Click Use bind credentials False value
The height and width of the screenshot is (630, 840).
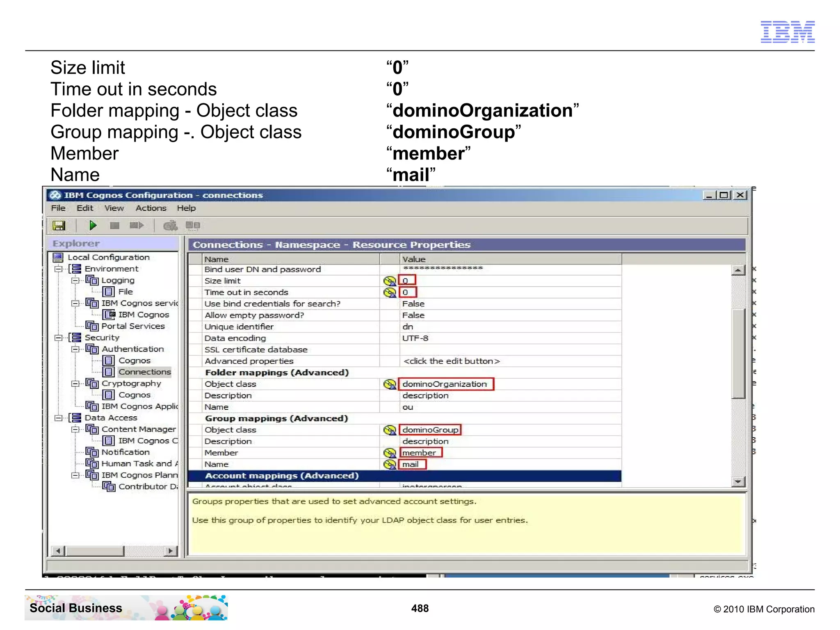(511, 304)
